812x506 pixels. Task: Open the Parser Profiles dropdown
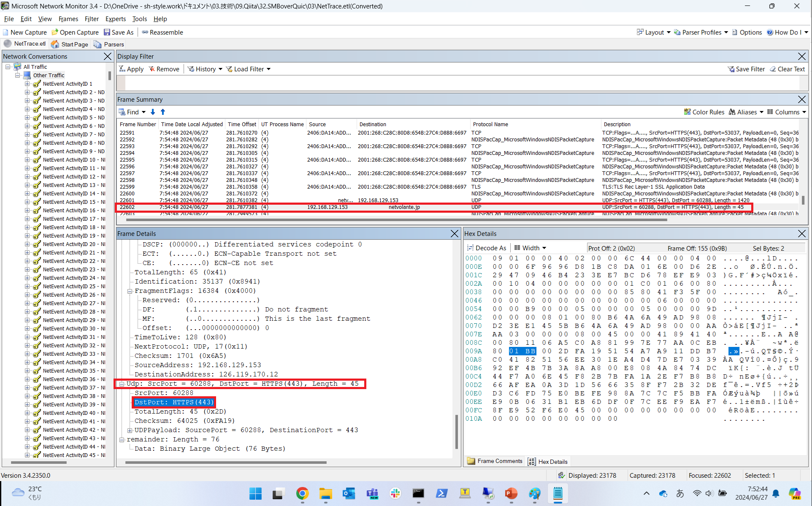[701, 32]
